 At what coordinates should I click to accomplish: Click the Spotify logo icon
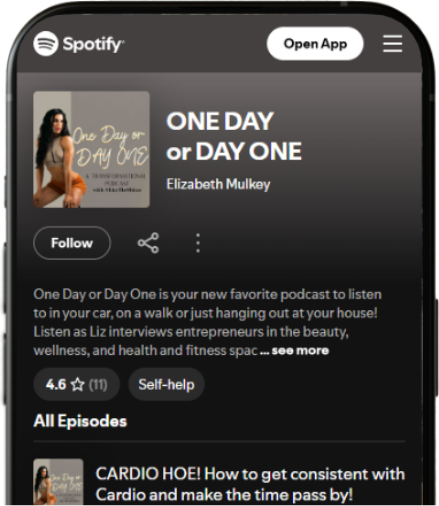click(x=46, y=44)
